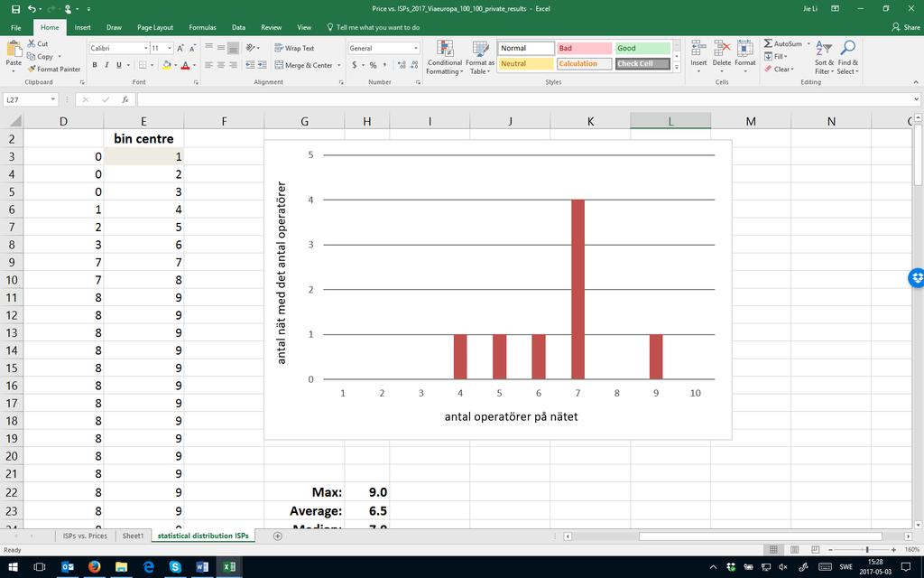Click the Format Painter brush icon
This screenshot has height=578, width=924.
[x=32, y=69]
